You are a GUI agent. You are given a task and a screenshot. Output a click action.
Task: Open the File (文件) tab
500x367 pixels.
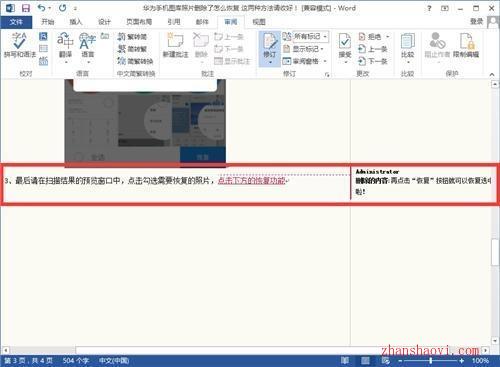16,22
